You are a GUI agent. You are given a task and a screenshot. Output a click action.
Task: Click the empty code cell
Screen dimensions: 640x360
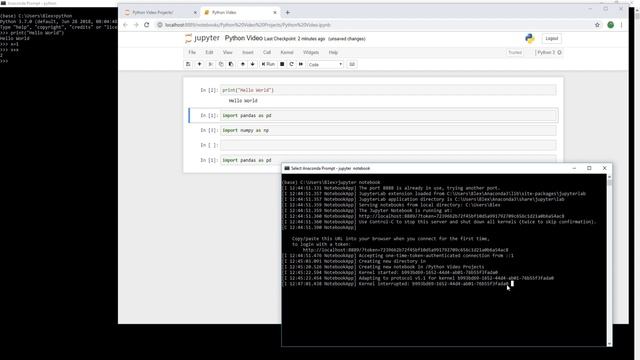(x=388, y=145)
